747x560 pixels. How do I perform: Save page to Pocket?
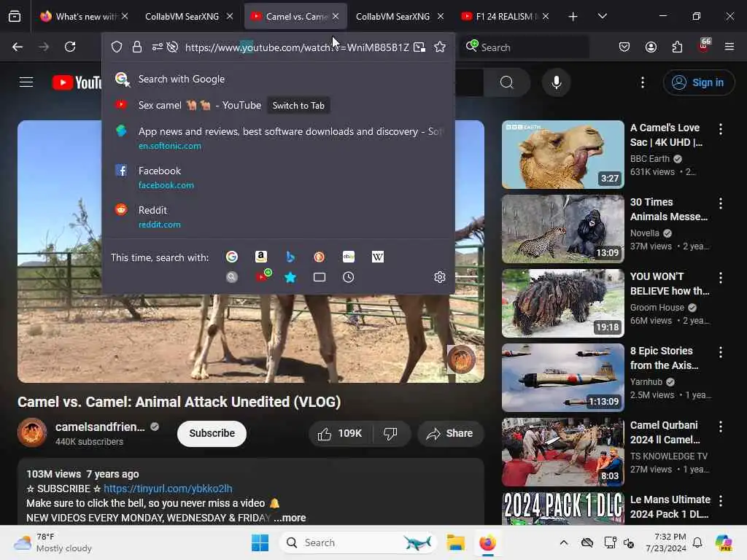624,47
